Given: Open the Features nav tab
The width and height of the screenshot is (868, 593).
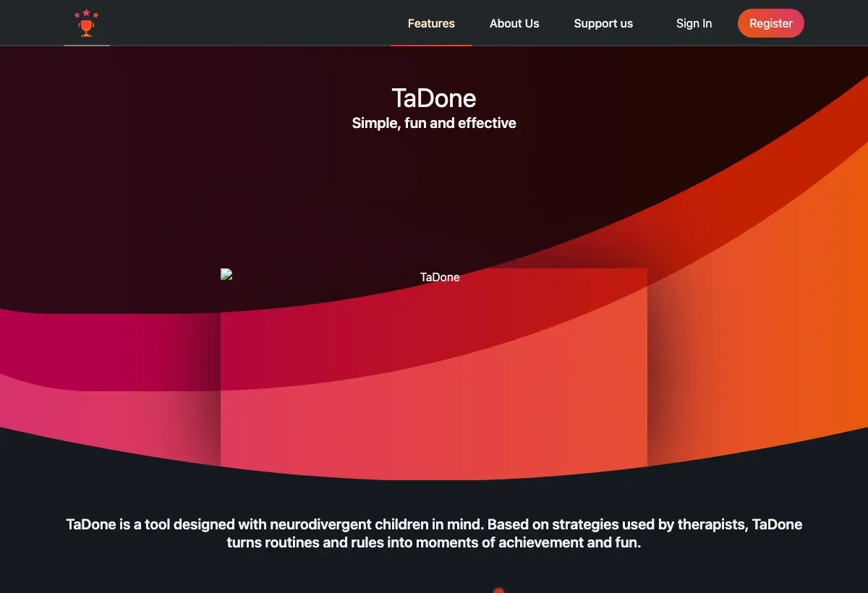Looking at the screenshot, I should (x=431, y=23).
